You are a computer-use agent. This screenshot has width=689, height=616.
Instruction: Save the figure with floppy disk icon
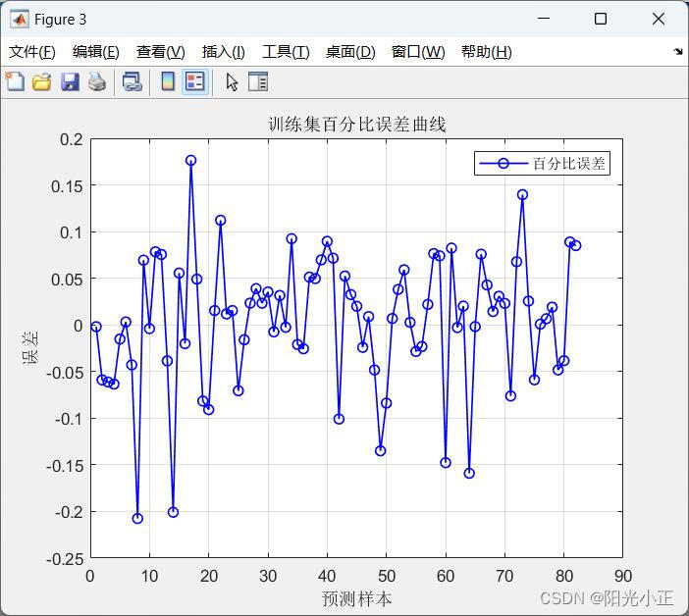point(70,81)
